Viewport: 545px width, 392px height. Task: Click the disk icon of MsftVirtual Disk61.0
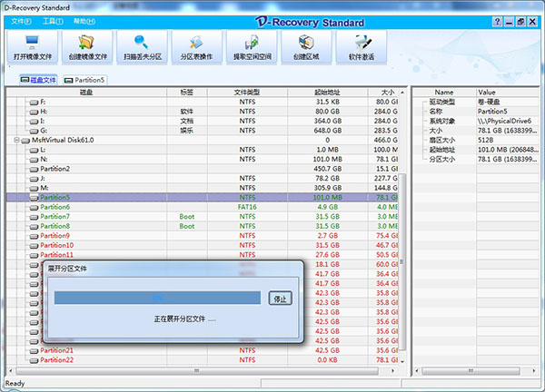click(x=25, y=141)
